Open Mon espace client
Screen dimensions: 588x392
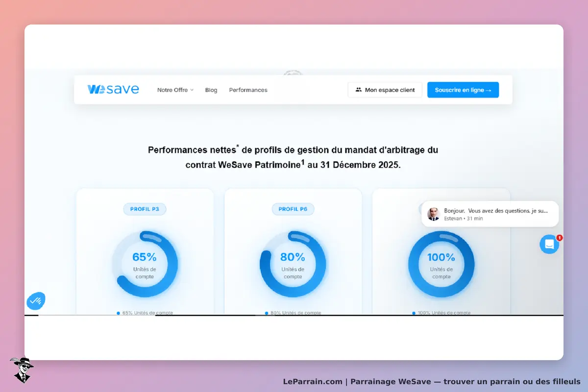coord(385,90)
